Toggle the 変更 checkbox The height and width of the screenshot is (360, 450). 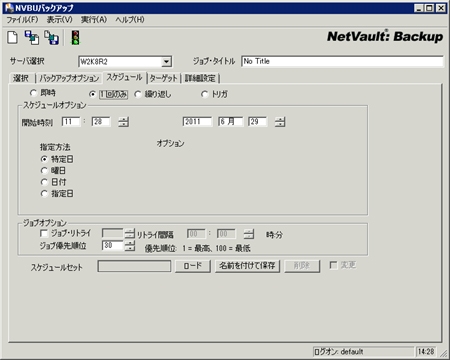click(x=333, y=265)
